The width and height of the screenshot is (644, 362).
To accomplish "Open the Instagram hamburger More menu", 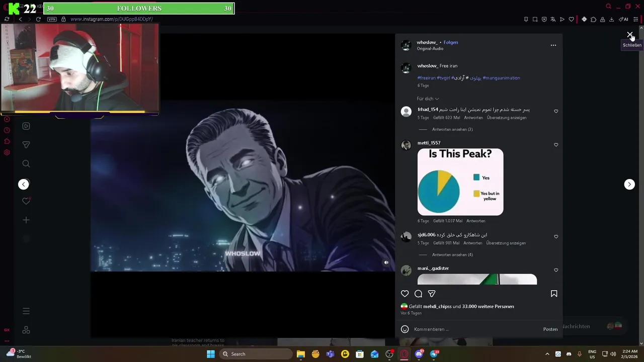I will pyautogui.click(x=26, y=311).
